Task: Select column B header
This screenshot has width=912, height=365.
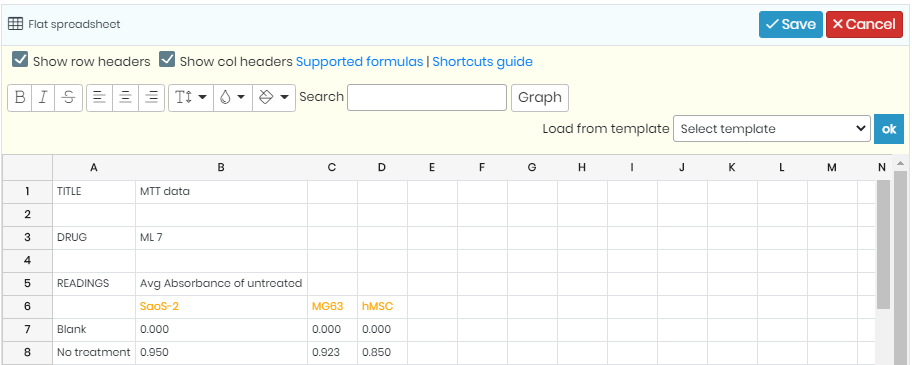Action: [x=221, y=167]
